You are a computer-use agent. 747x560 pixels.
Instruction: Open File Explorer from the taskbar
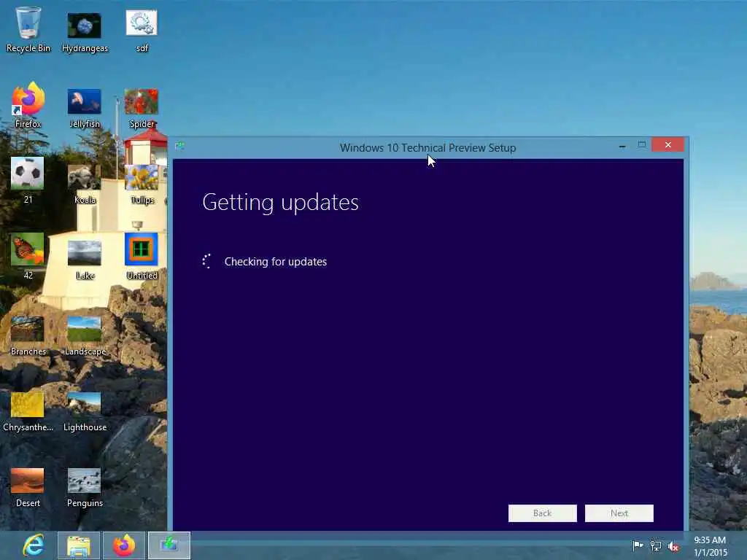tap(79, 545)
